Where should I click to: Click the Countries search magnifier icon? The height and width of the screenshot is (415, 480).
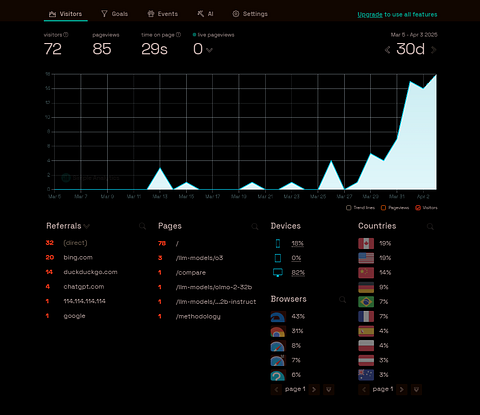(430, 227)
